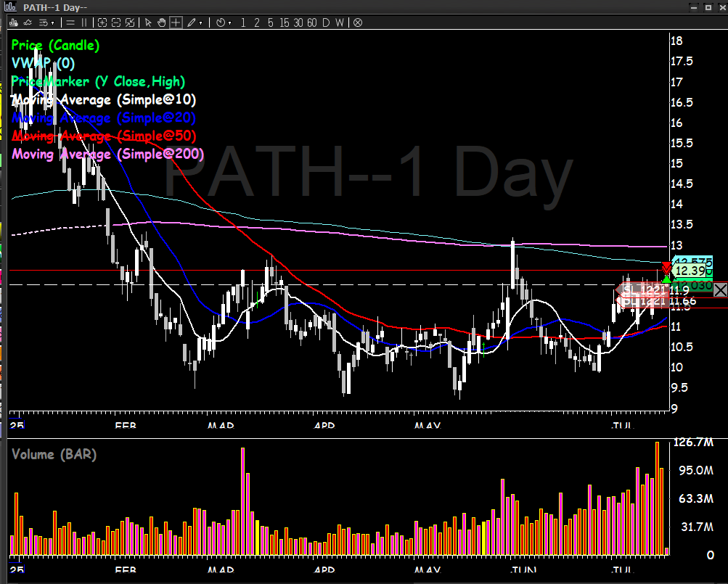Click the red down triangle price marker

pyautogui.click(x=666, y=267)
